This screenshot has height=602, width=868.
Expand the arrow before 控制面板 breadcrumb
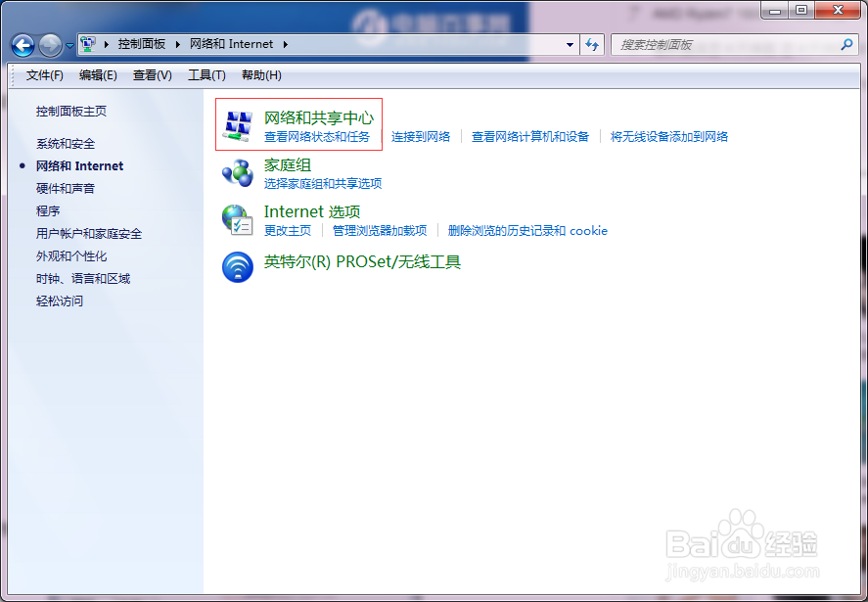(107, 44)
